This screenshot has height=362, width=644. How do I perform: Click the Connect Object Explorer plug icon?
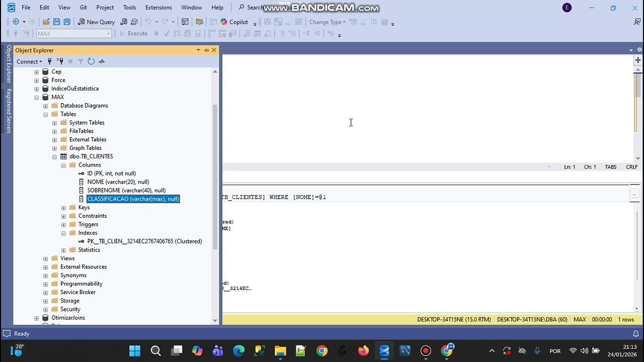49,61
